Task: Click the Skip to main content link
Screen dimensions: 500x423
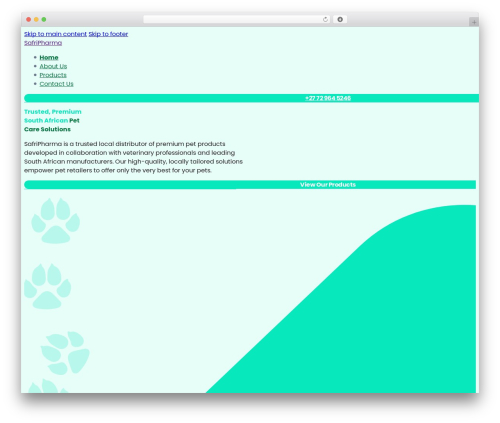Action: point(55,34)
